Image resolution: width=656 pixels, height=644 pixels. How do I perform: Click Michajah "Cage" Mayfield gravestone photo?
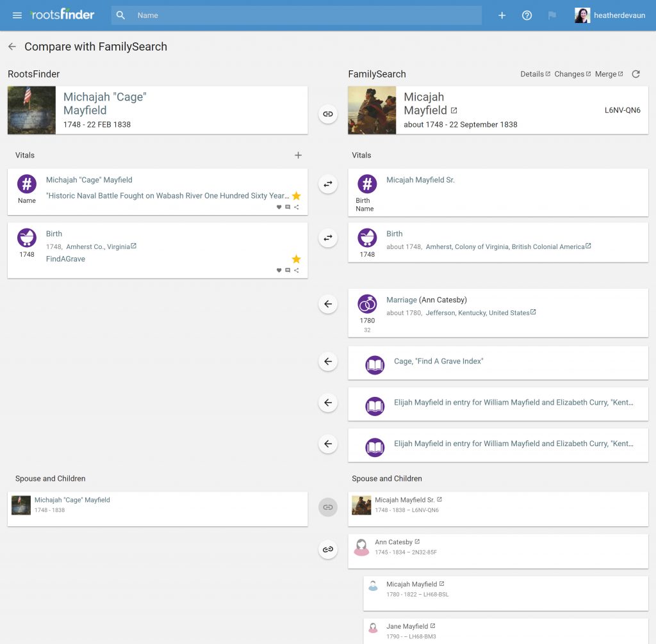[32, 110]
